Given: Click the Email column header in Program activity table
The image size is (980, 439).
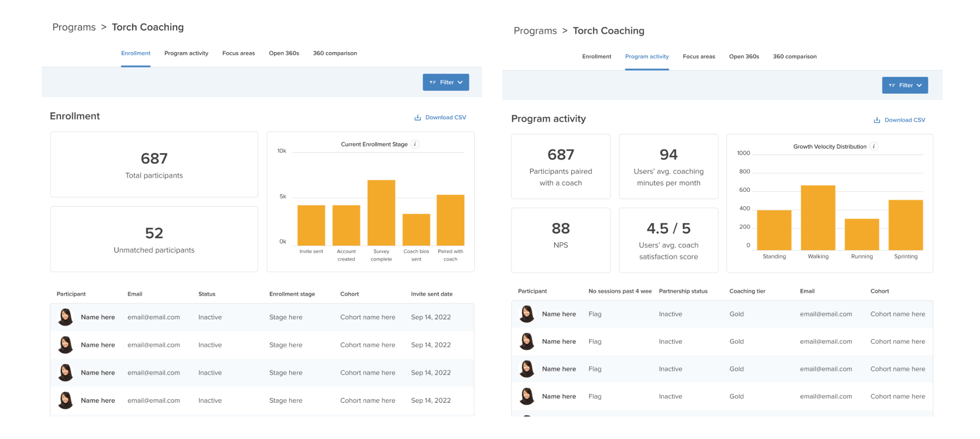Looking at the screenshot, I should (807, 291).
